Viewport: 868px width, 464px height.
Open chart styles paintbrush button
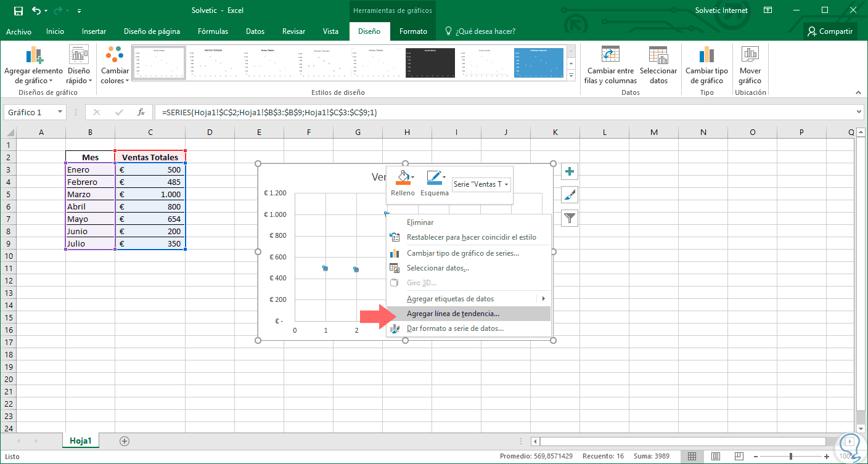coord(570,195)
